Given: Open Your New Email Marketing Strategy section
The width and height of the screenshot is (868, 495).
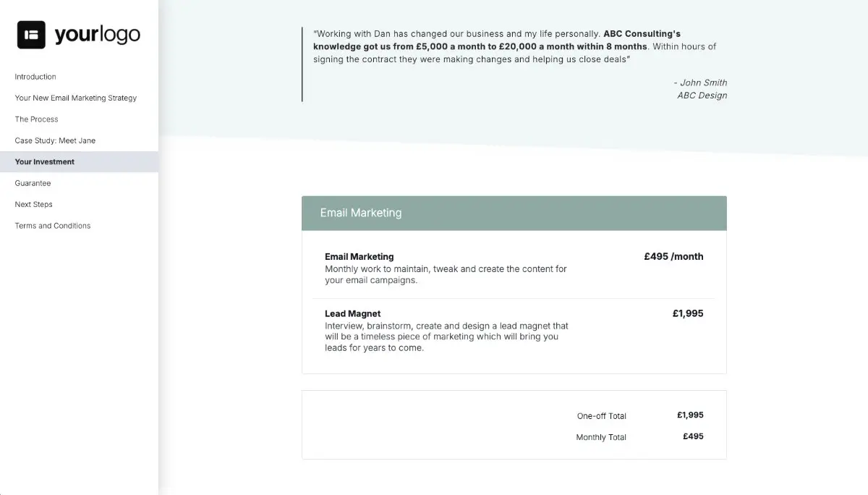Looking at the screenshot, I should (x=75, y=98).
